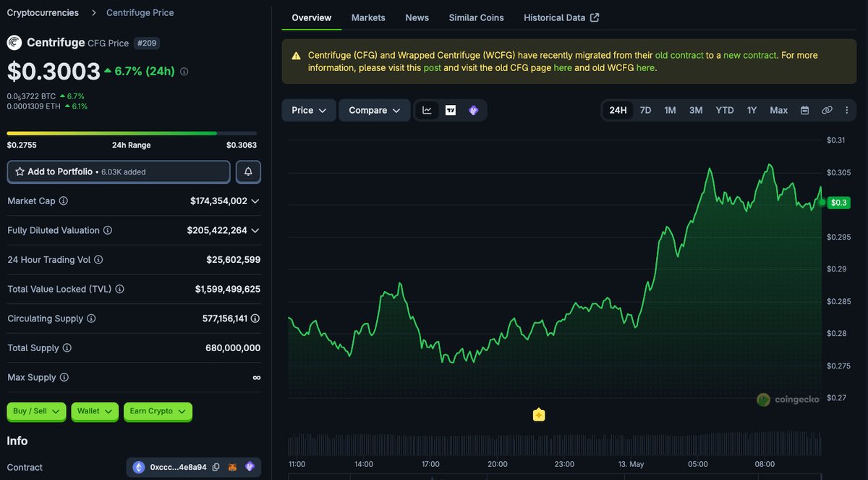Switch to the Markets tab
Viewport: 868px width, 480px height.
tap(368, 17)
